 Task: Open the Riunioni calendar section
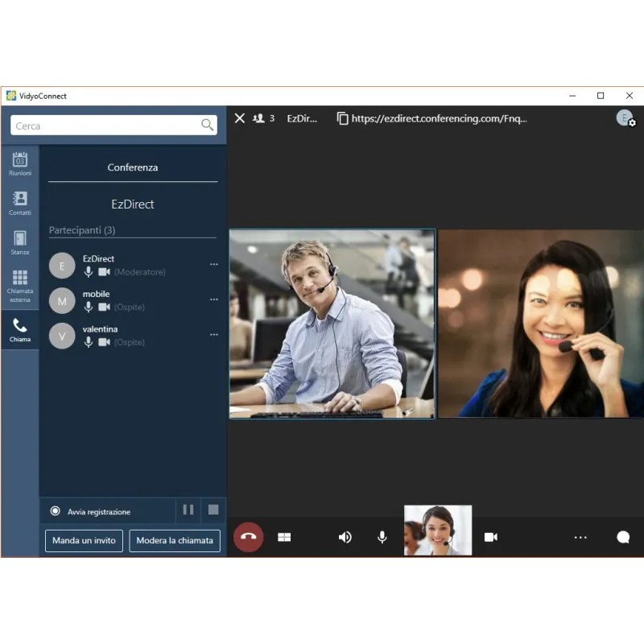pos(19,164)
